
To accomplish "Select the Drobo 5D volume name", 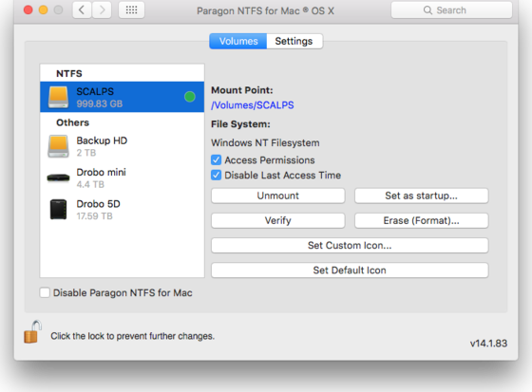I will pyautogui.click(x=98, y=204).
